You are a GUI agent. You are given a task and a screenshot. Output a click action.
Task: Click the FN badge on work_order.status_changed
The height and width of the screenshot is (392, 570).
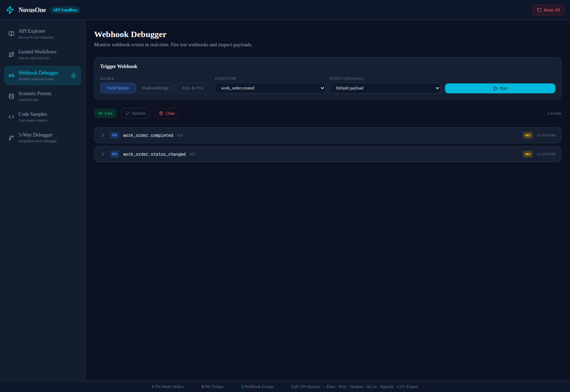click(114, 154)
